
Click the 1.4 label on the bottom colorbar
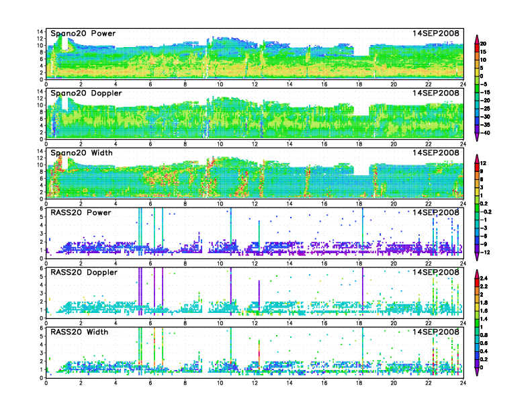coord(484,319)
